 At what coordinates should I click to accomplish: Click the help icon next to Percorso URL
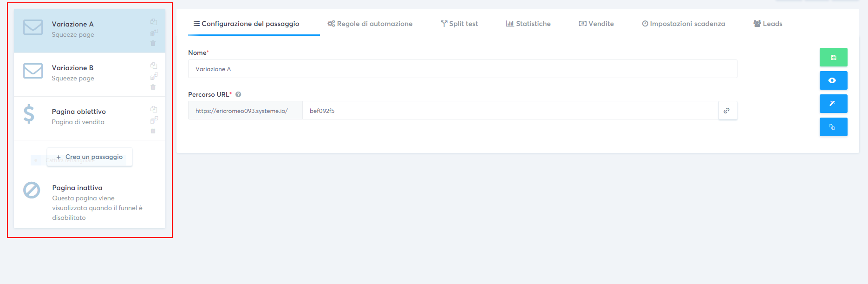pos(238,94)
